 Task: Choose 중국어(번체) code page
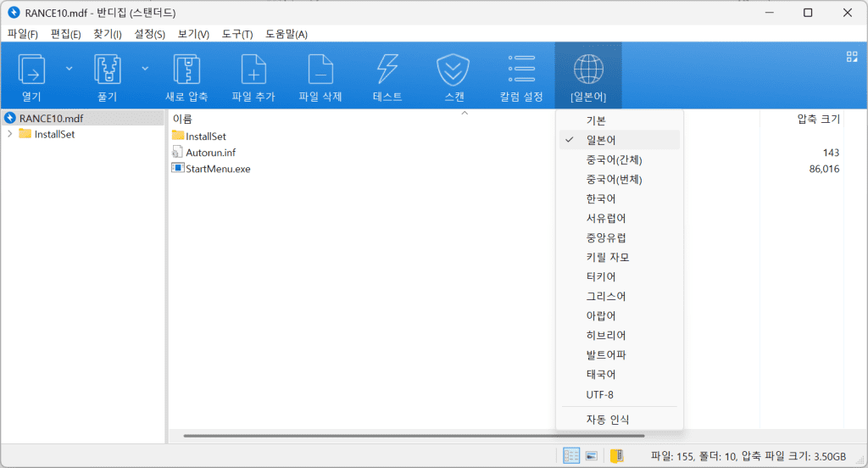620,179
